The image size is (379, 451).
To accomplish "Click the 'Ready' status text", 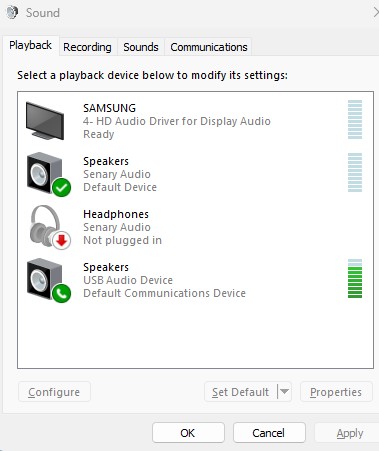I will [x=98, y=134].
